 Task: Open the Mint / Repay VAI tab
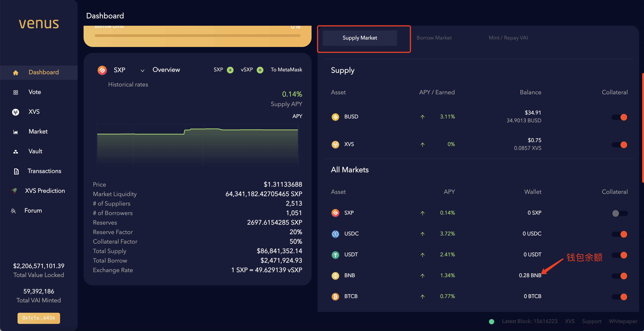point(508,38)
